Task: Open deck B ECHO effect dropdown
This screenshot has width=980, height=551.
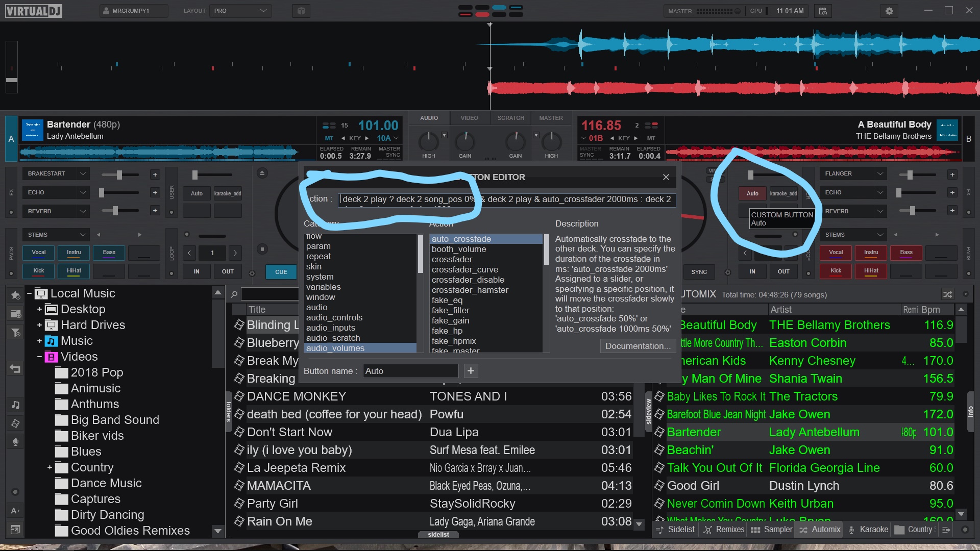Action: 880,192
